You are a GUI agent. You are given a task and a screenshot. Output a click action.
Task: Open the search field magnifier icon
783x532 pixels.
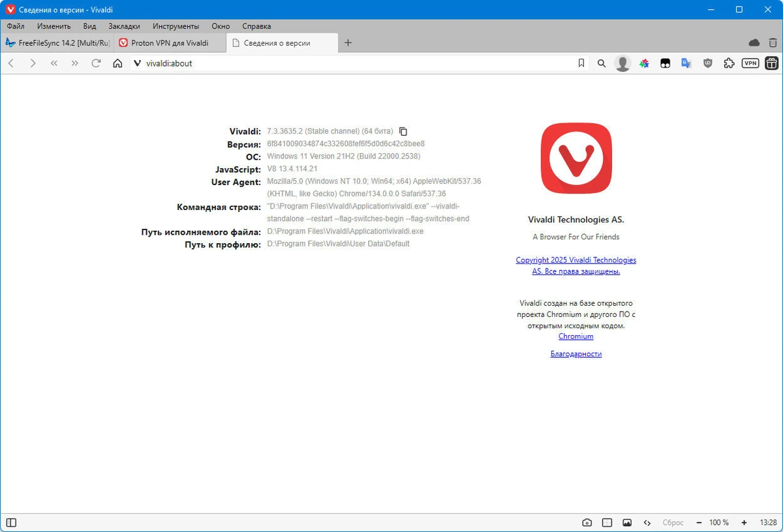click(602, 63)
